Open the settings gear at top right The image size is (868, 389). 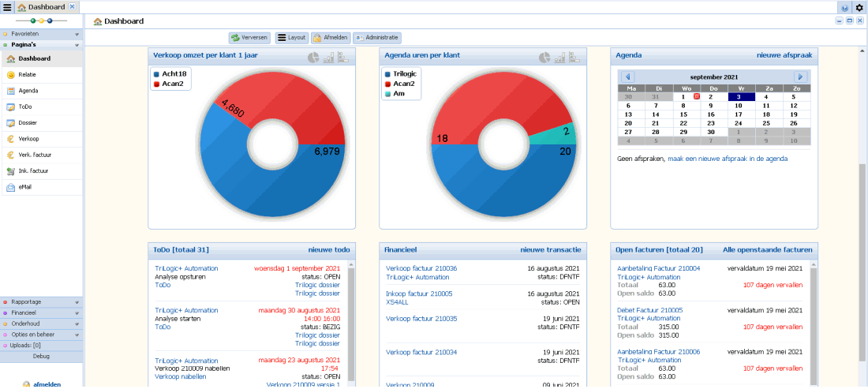coord(859,7)
